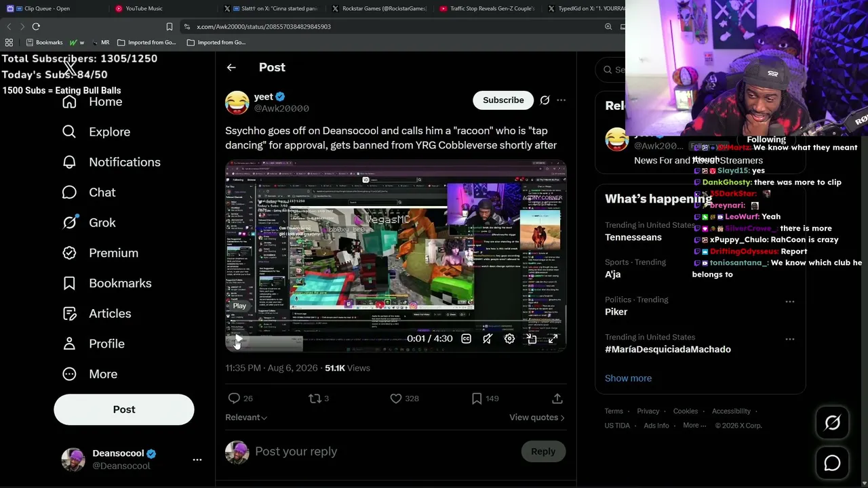Image resolution: width=868 pixels, height=488 pixels.
Task: Open video settings gear
Action: [509, 339]
